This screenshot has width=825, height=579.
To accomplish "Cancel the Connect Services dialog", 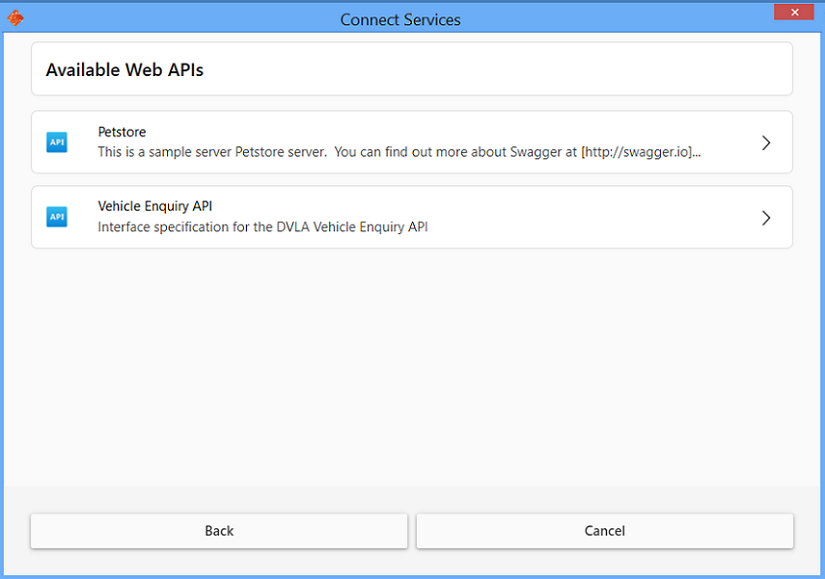I will pyautogui.click(x=605, y=531).
